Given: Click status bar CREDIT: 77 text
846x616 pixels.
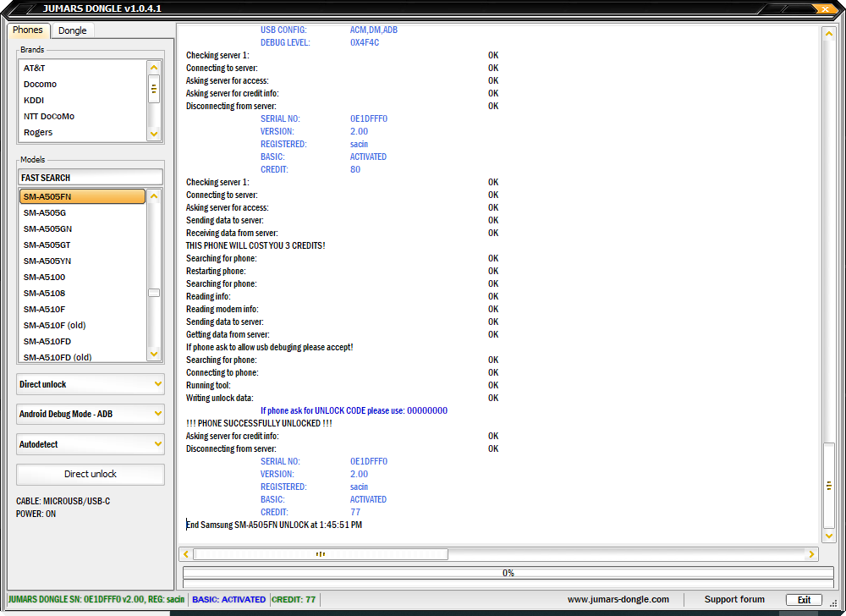Looking at the screenshot, I should coord(294,599).
